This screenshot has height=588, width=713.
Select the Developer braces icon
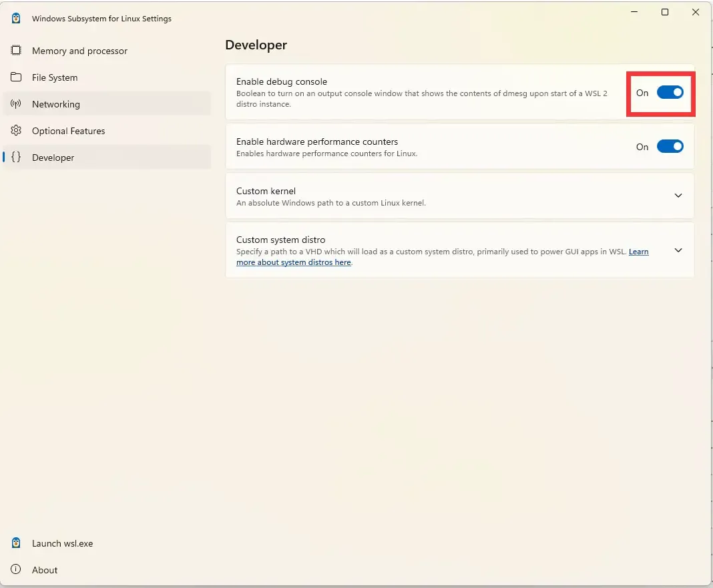coord(15,158)
